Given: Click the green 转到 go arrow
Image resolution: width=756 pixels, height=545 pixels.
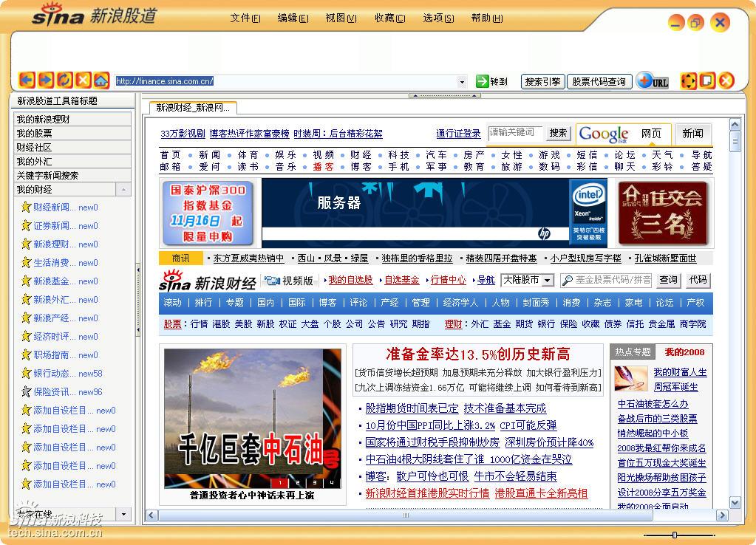Looking at the screenshot, I should 482,81.
